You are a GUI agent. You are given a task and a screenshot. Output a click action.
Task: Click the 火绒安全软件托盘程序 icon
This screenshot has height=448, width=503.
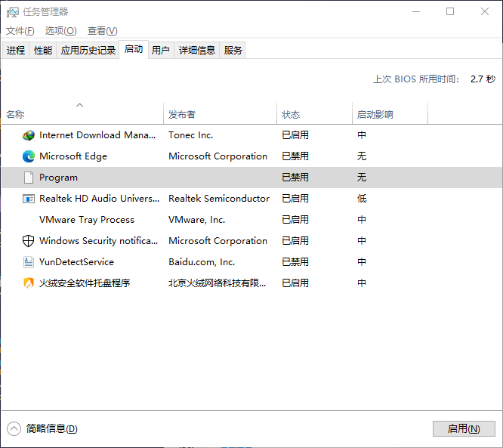[x=29, y=283]
